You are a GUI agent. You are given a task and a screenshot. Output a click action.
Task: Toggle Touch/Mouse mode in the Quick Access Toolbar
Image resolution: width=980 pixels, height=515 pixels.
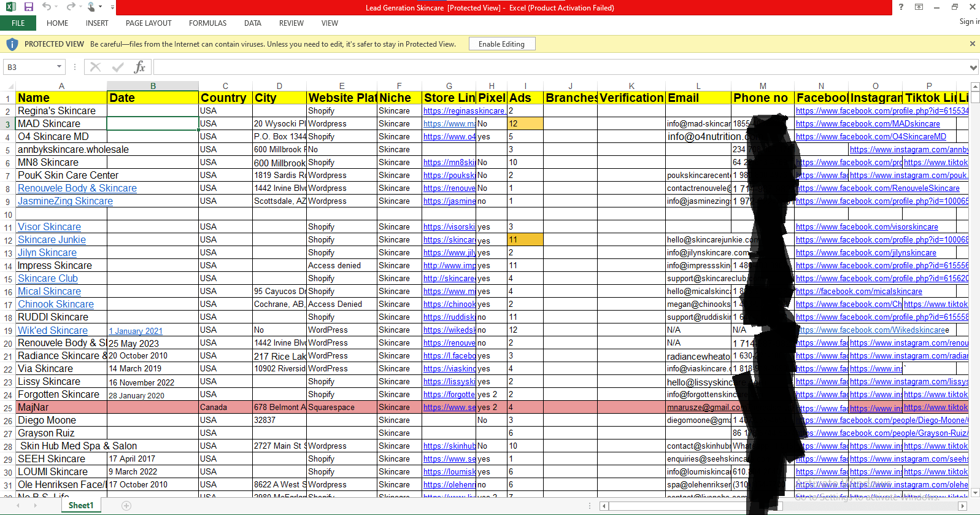tap(91, 7)
